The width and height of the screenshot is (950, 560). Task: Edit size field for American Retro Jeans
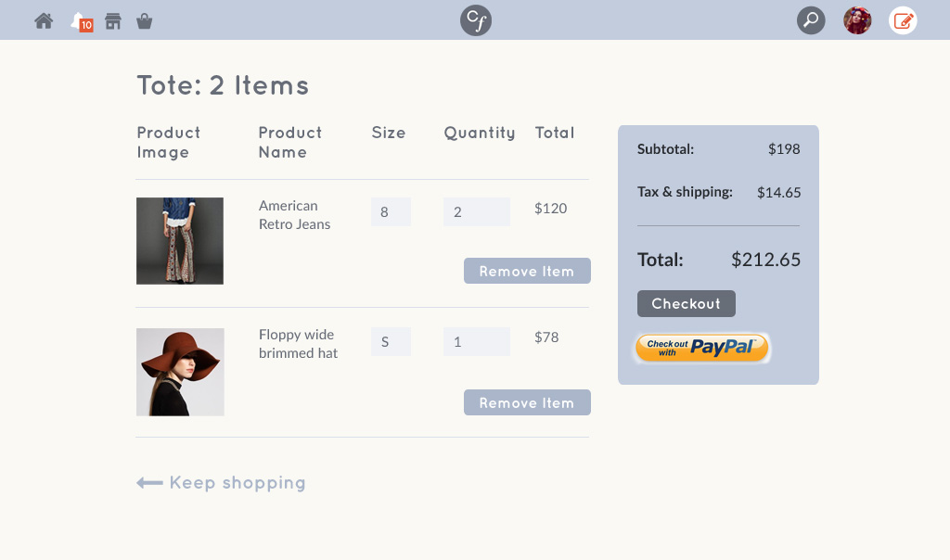pyautogui.click(x=391, y=212)
